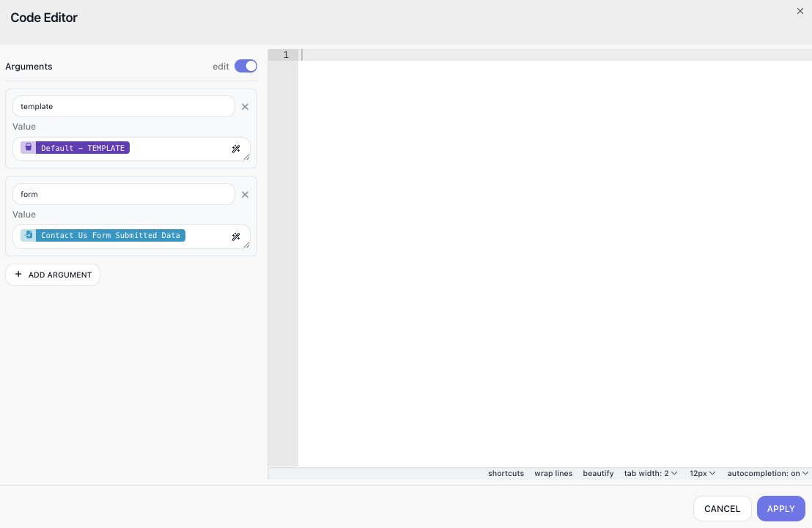
Task: Toggle wrap lines option
Action: (x=553, y=473)
